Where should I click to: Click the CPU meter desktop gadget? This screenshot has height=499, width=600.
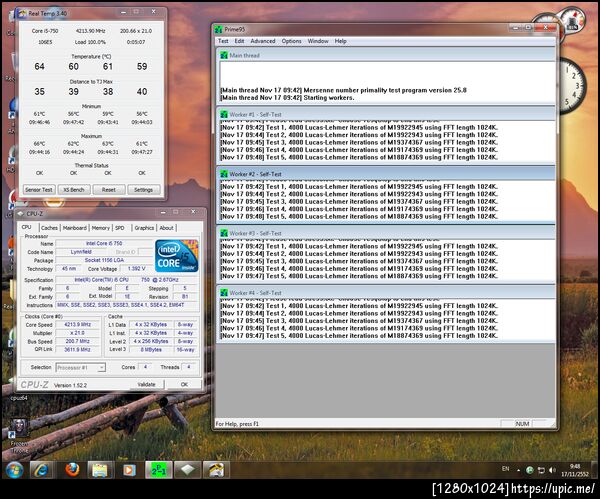tap(572, 20)
